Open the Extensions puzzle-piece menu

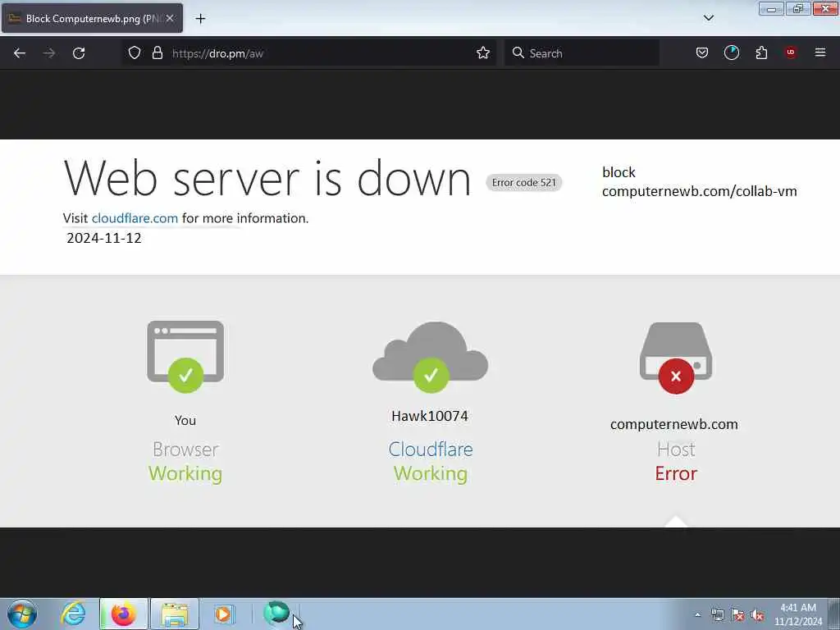[x=761, y=53]
